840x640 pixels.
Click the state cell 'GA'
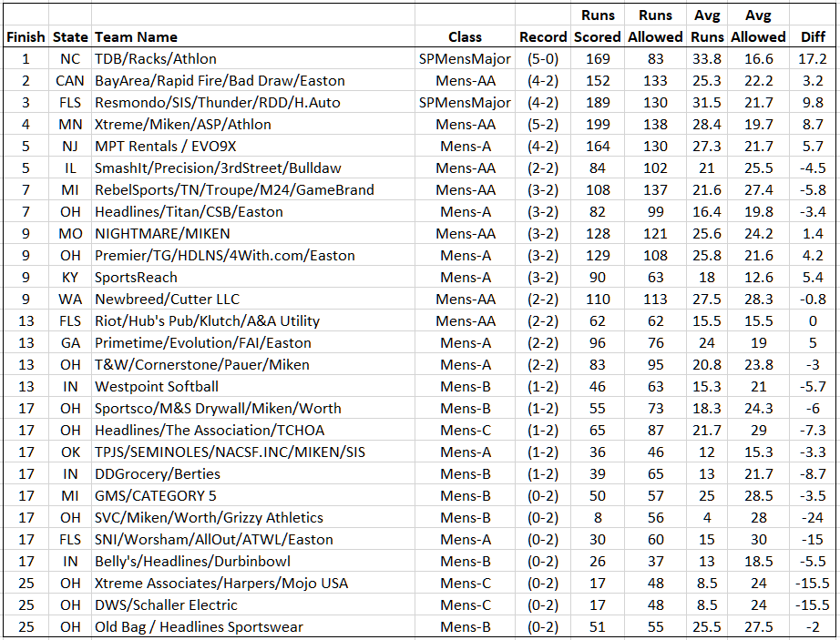click(70, 343)
